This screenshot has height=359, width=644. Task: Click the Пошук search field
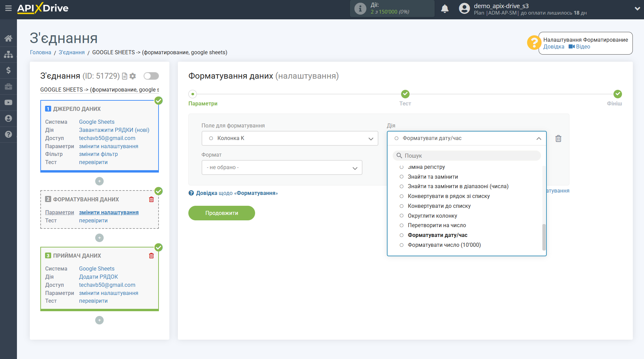tap(466, 156)
